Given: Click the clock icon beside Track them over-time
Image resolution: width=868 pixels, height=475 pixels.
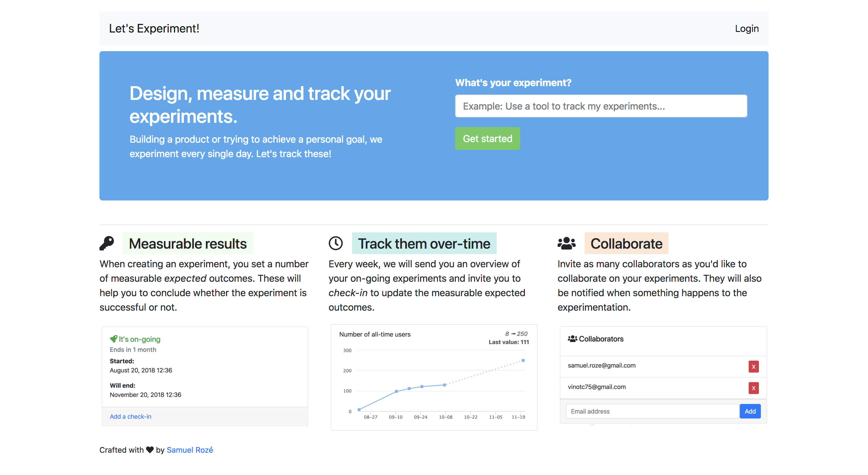Looking at the screenshot, I should pos(336,243).
